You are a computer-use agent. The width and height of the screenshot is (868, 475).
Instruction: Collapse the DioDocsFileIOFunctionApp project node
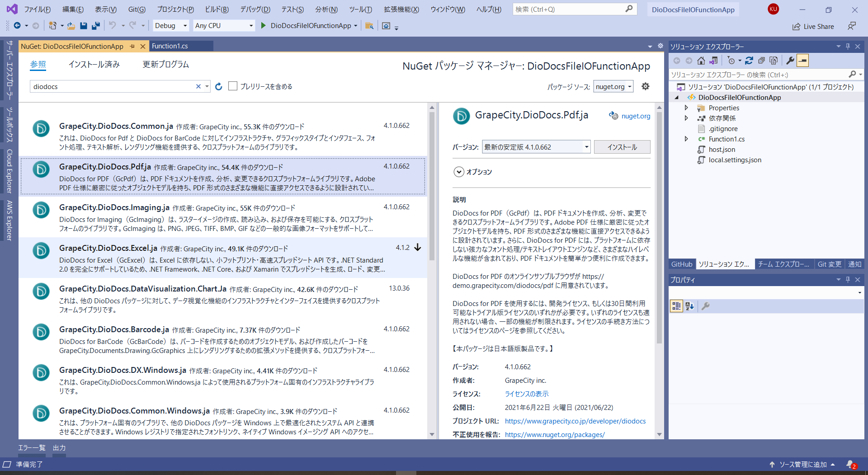click(677, 98)
